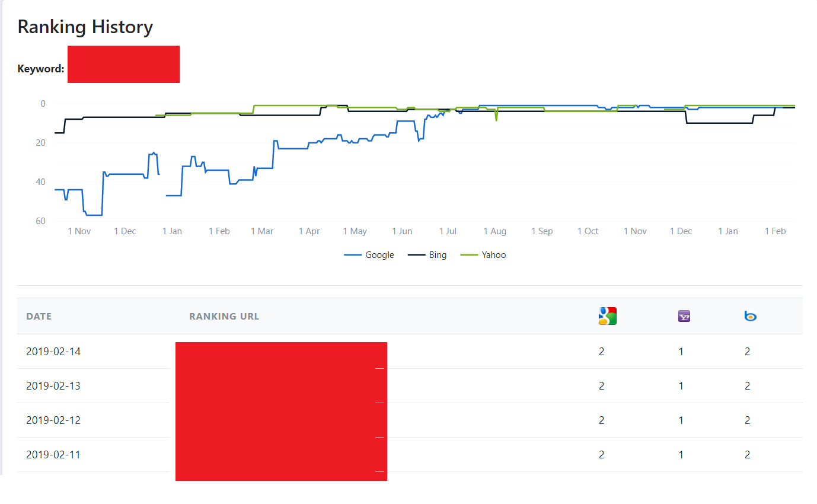Viewport: 817px width, 504px height.
Task: Click the Yahoo icon in table header
Action: 684,317
